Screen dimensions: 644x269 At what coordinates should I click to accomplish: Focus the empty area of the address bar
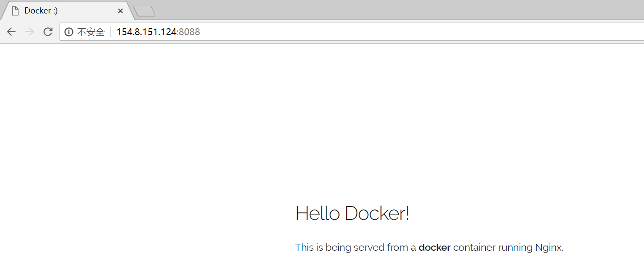tap(391, 32)
